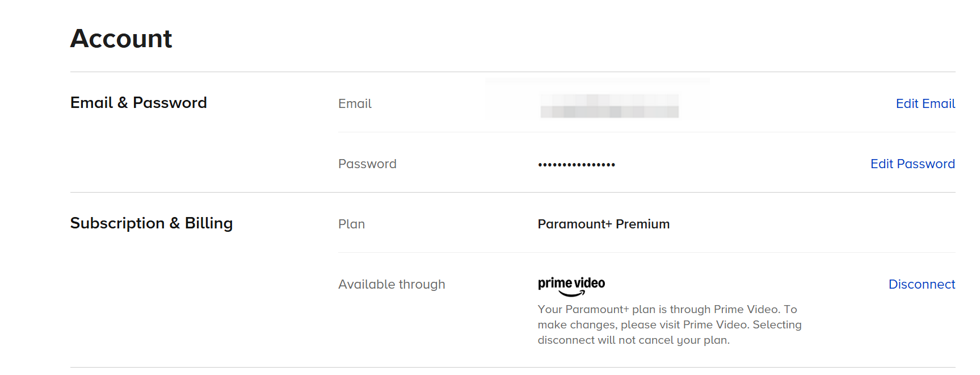The image size is (980, 375).
Task: Click Edit Password to change password
Action: click(912, 164)
